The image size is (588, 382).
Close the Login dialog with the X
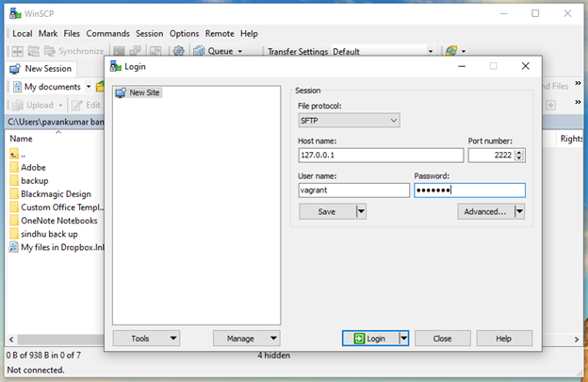[x=526, y=66]
